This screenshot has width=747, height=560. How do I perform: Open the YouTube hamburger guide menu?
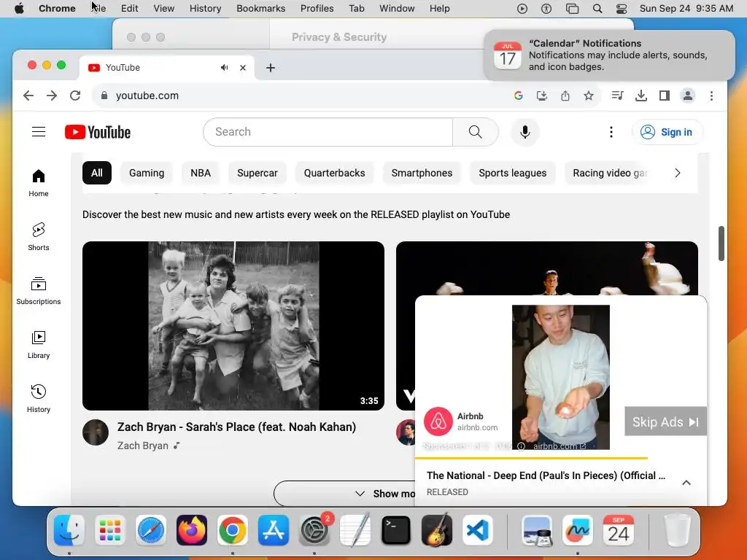39,132
